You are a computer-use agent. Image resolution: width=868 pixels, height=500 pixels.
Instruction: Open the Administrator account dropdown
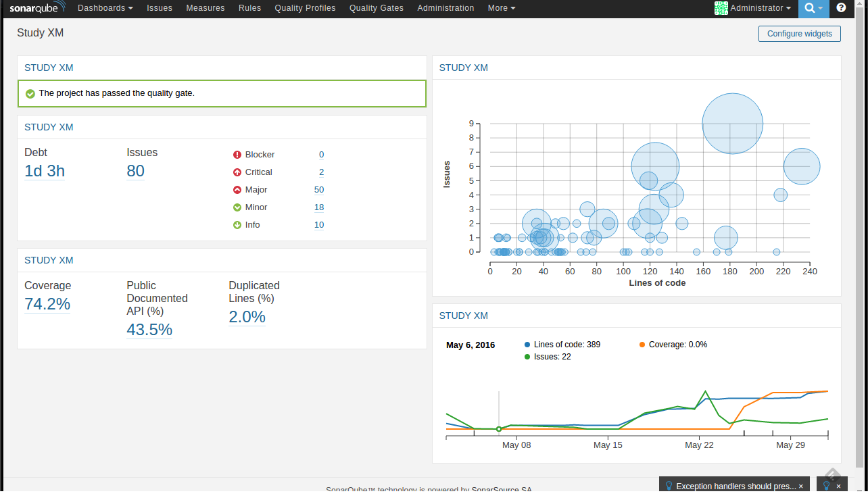click(x=761, y=8)
